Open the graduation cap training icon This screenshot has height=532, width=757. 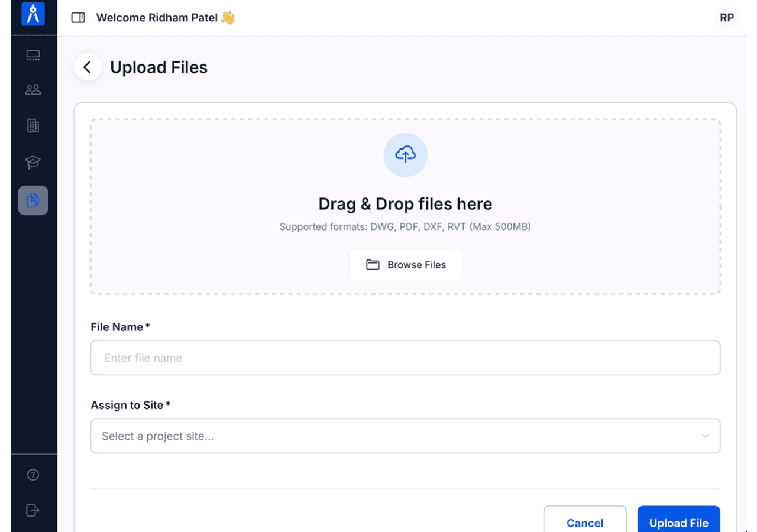(33, 163)
